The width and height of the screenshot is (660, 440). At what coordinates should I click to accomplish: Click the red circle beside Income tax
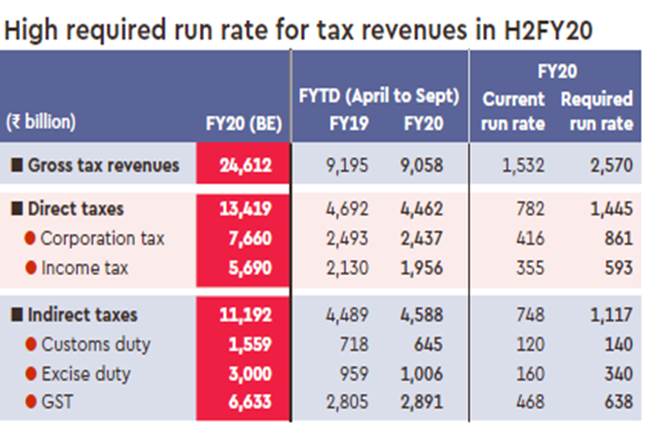point(30,268)
